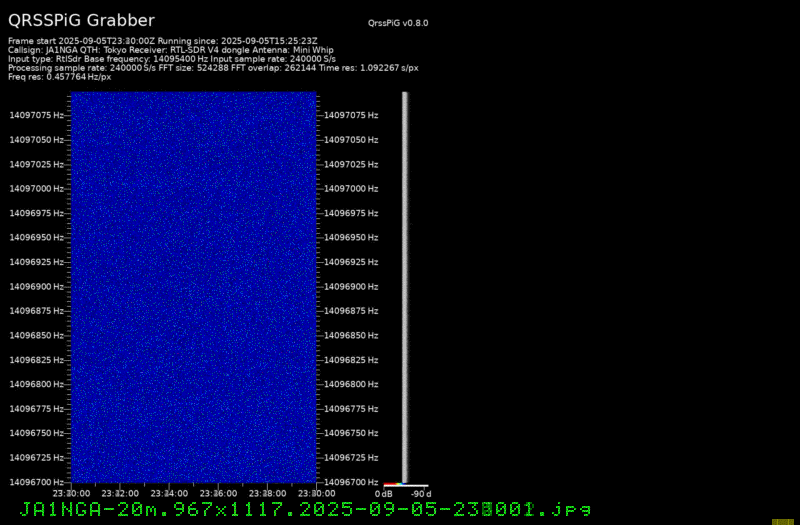Click time axis label ending 2:00
The height and width of the screenshot is (525, 800).
point(120,494)
